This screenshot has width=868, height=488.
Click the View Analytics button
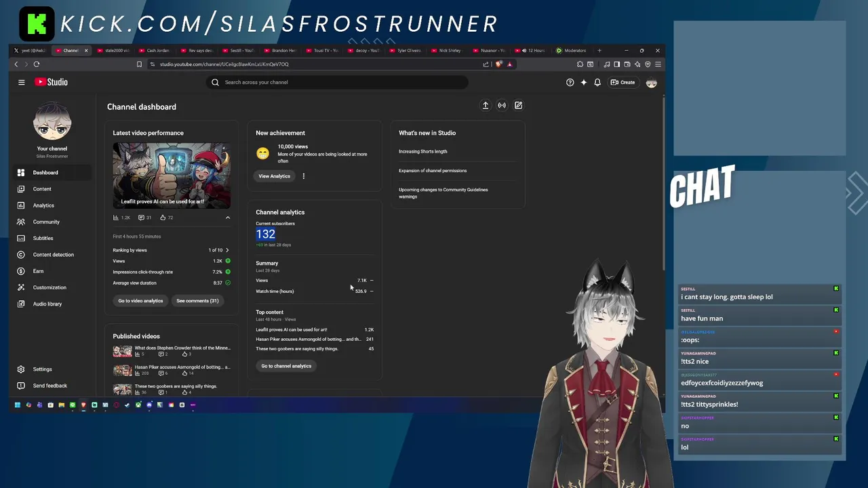[x=274, y=176]
